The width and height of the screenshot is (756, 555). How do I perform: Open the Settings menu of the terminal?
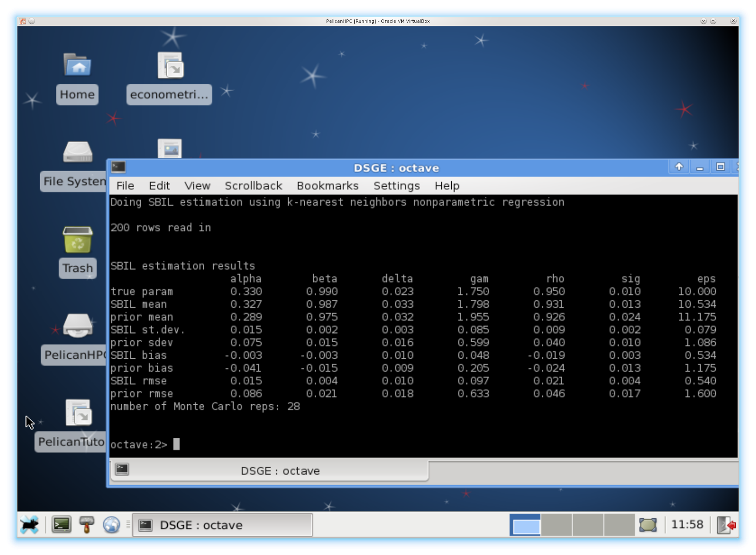coord(396,185)
